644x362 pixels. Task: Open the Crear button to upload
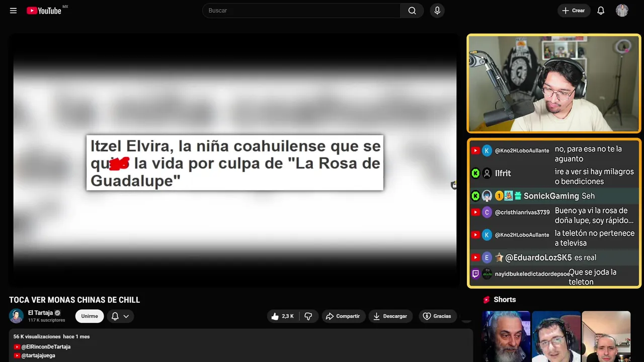pyautogui.click(x=574, y=11)
